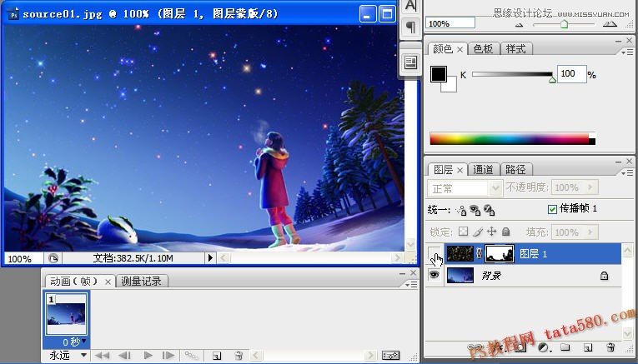This screenshot has height=364, width=638.
Task: Select animation frame 1 thumbnail
Action: [67, 314]
